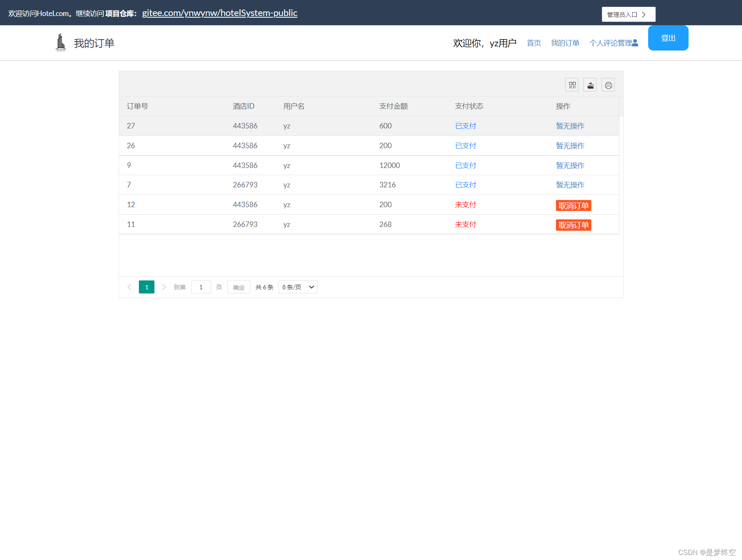Click payment amount 12000
Screen dimensions: 742x560
[x=390, y=165]
